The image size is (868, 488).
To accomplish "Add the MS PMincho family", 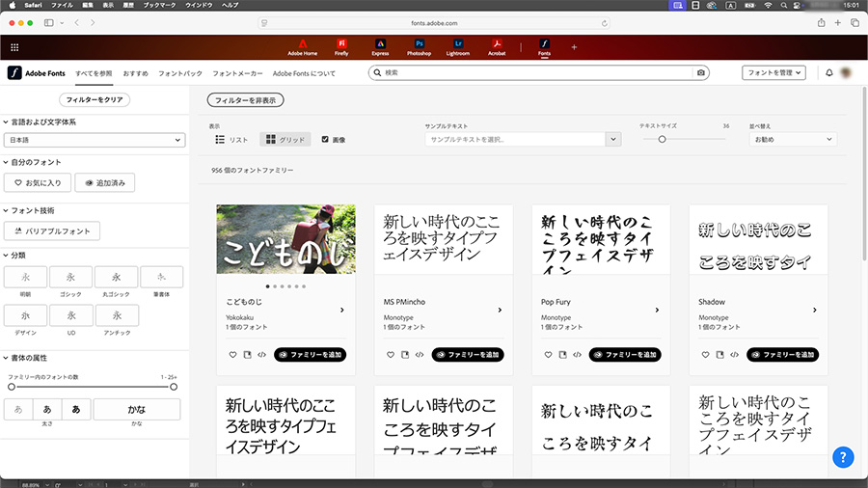I will [x=468, y=355].
